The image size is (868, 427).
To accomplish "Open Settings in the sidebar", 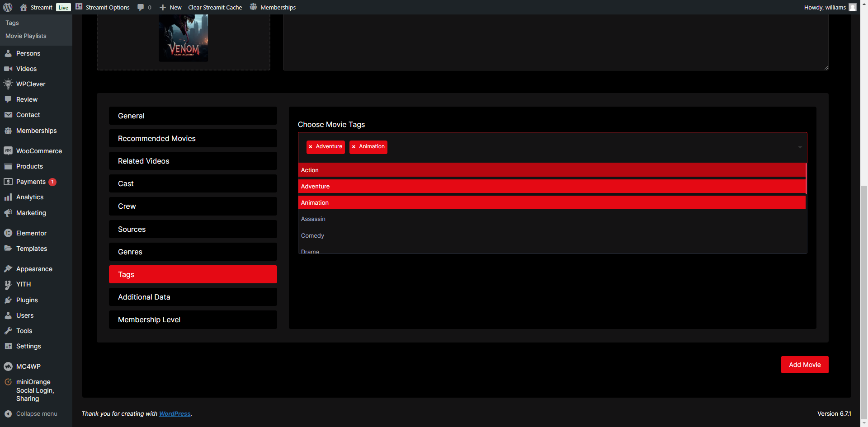I will (28, 346).
